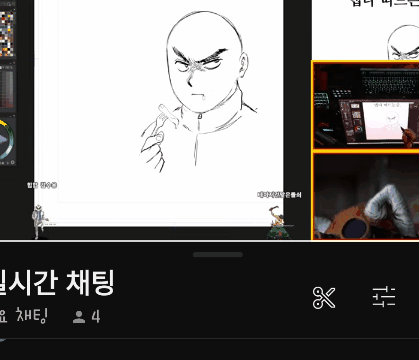Click the pixel character holding an axe

pos(278,223)
